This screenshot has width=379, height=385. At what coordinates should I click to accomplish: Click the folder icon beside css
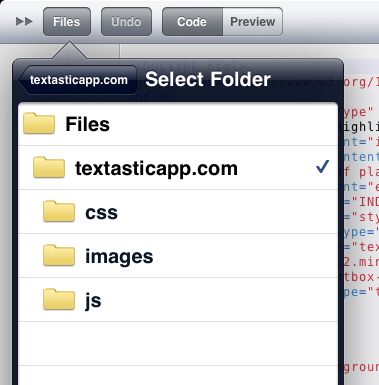click(59, 211)
